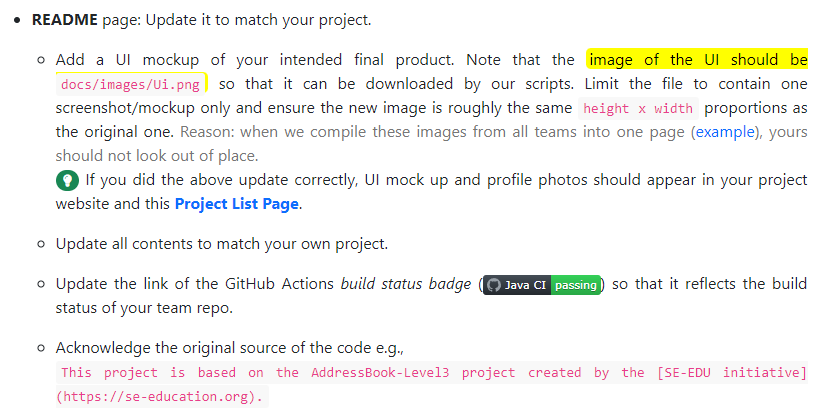The image size is (821, 408).
Task: Click the 'Acknowledge the original source' line
Action: (x=230, y=348)
